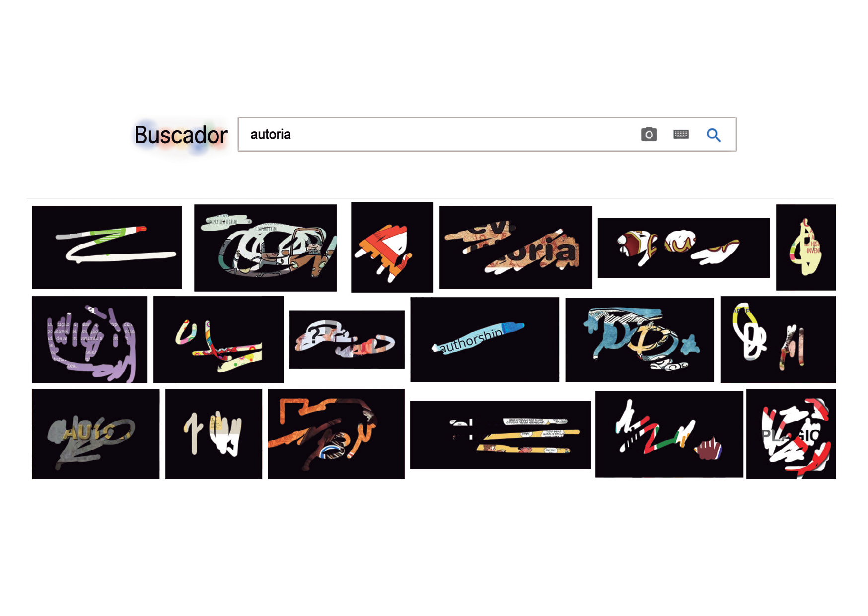Select the thumbnail showing 'oria' text
Viewport: 868px width, 616px height.
click(x=515, y=247)
